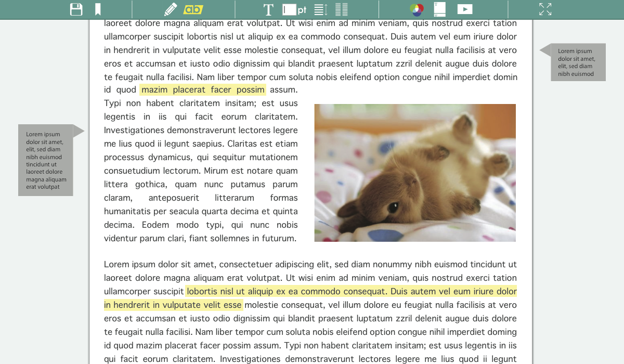The width and height of the screenshot is (624, 364).
Task: Open the page layout margins icon
Action: click(x=440, y=9)
